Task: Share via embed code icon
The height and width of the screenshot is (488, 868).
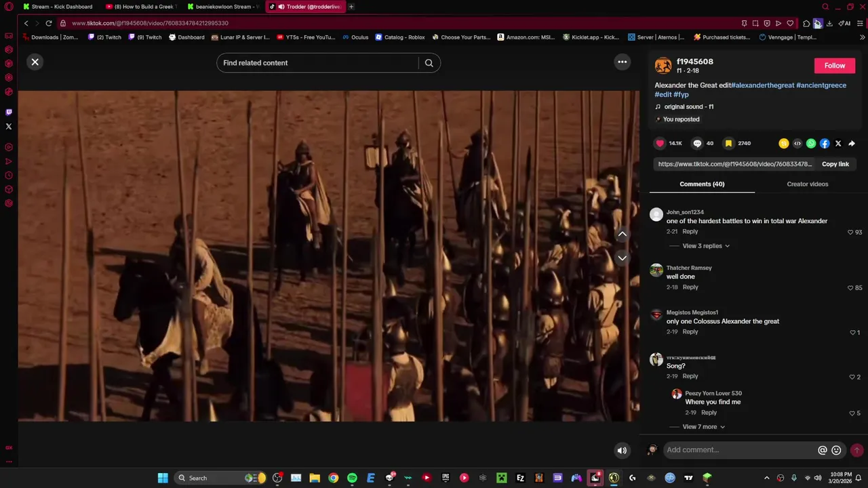Action: [797, 144]
